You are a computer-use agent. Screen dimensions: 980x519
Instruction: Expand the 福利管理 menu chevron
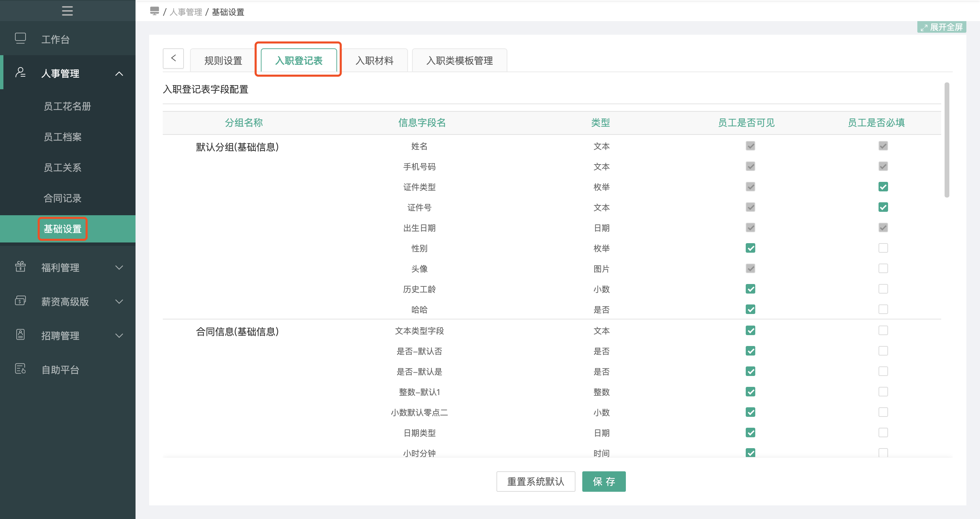pos(119,267)
